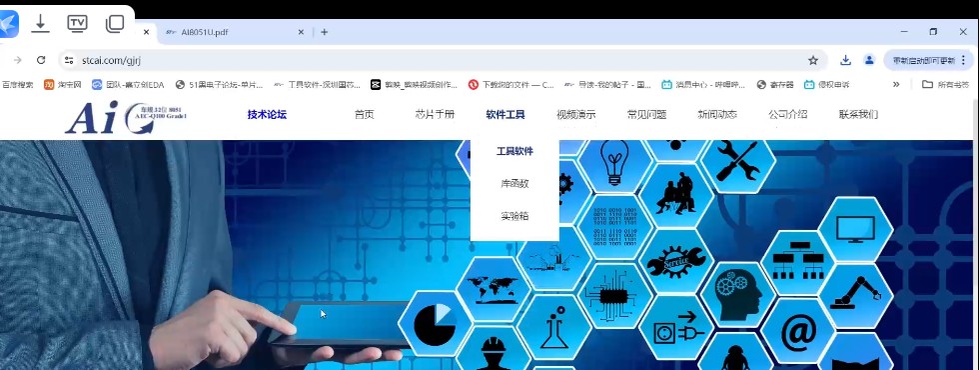Go forward in browser history

coord(18,60)
